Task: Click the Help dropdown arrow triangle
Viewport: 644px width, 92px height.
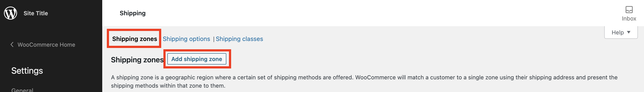Action: [x=628, y=32]
